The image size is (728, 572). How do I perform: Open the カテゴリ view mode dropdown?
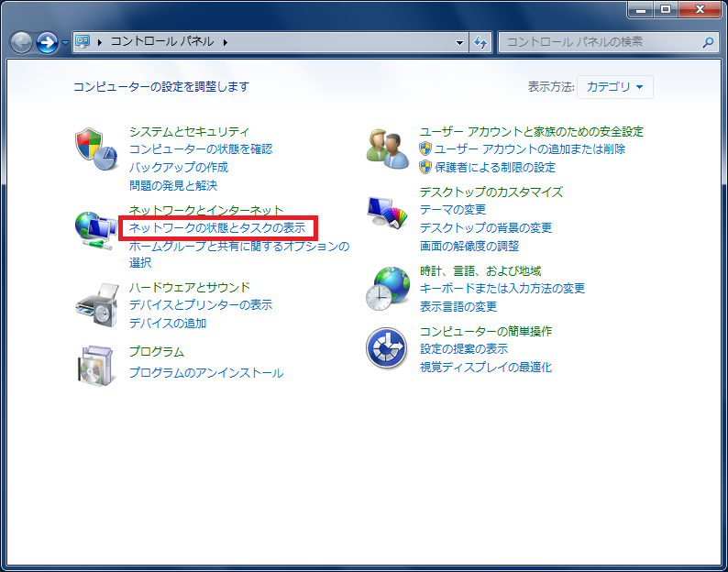point(615,87)
